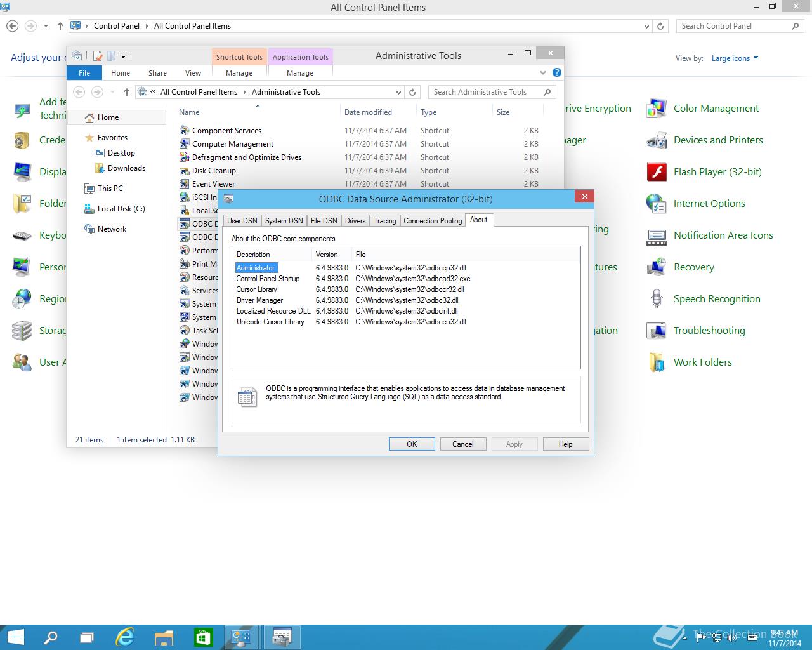Click the Event Viewer shortcut icon

point(184,184)
